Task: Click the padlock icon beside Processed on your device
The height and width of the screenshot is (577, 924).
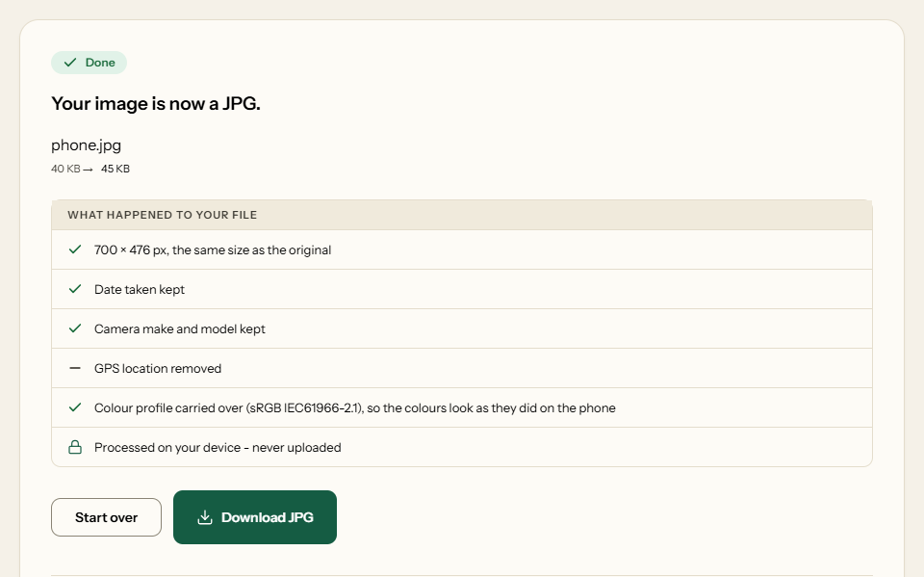Action: (75, 447)
